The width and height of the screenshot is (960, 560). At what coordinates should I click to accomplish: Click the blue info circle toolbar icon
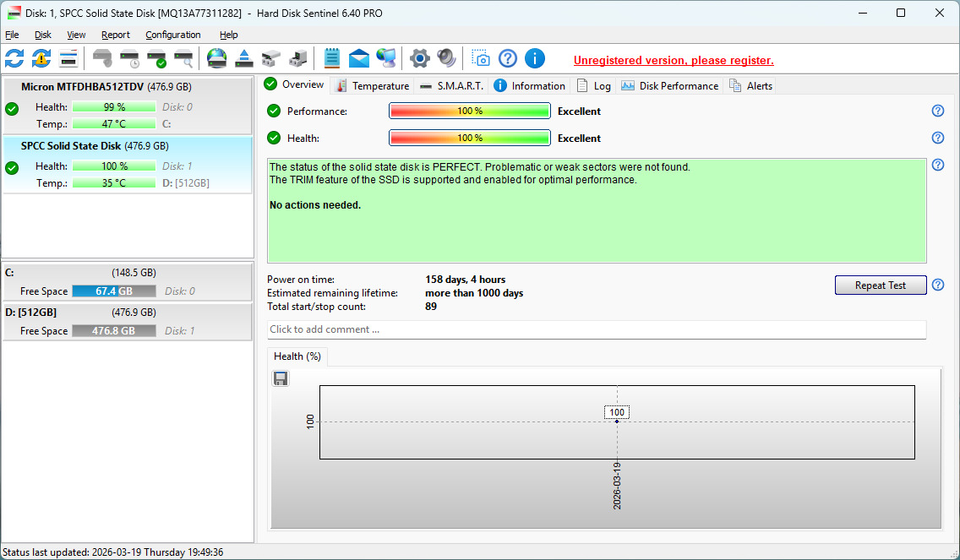click(534, 59)
